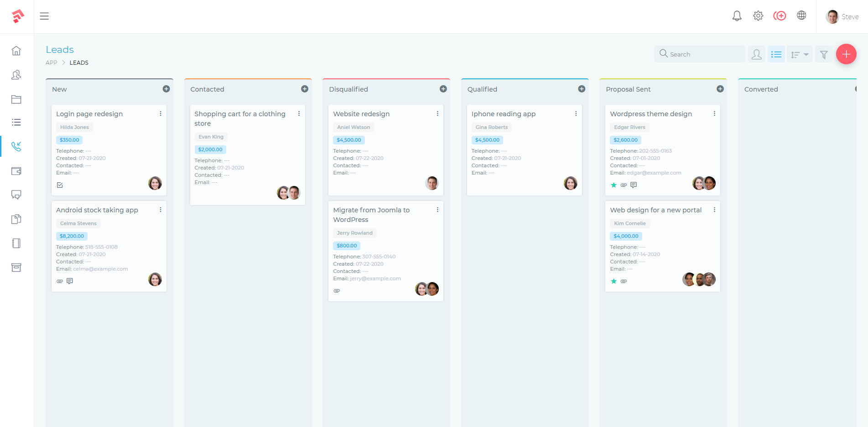This screenshot has height=427, width=868.
Task: Apply filters using the funnel icon
Action: point(824,54)
